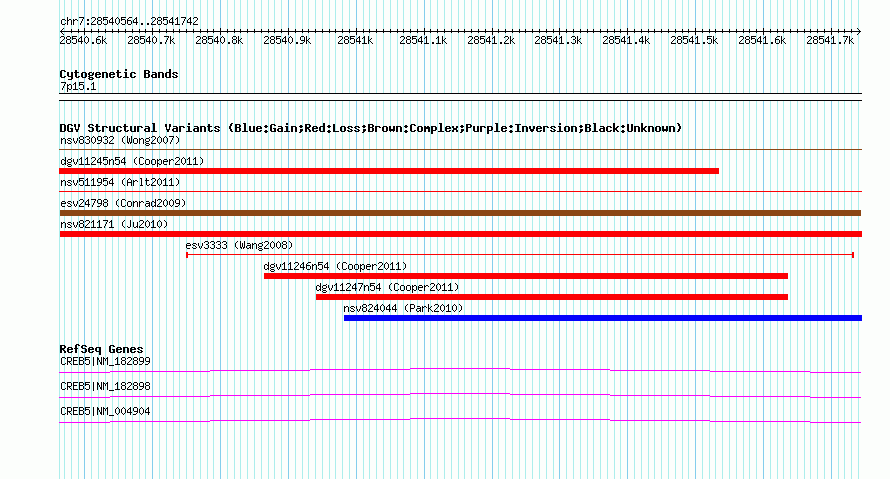The height and width of the screenshot is (479, 890).
Task: Click the 28540.6k ruler tick label
Action: coord(83,40)
